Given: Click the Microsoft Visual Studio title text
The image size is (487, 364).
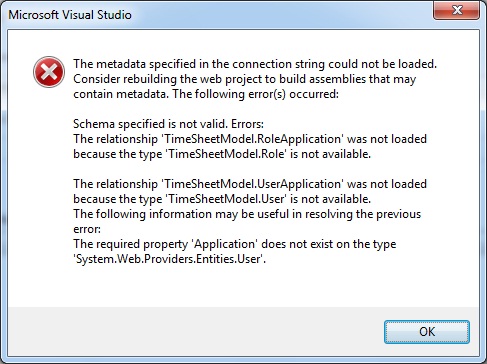Looking at the screenshot, I should pyautogui.click(x=70, y=15).
